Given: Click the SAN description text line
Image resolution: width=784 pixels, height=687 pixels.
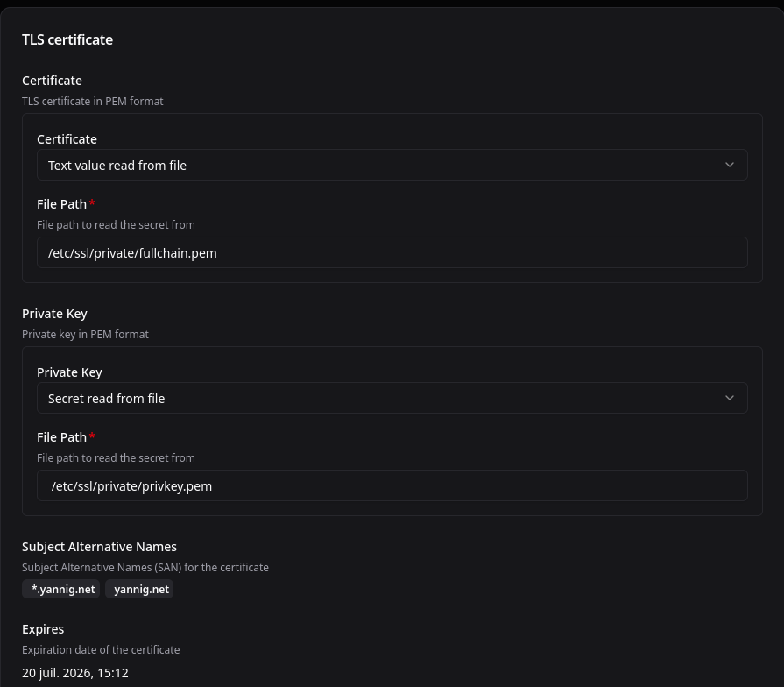Looking at the screenshot, I should pyautogui.click(x=145, y=568).
